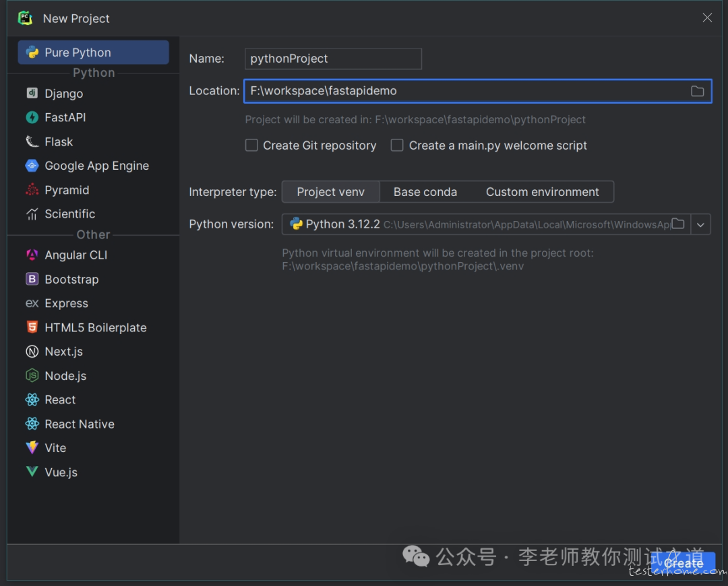Screen dimensions: 728x586
Task: Click the Flask horn icon
Action: click(x=32, y=141)
